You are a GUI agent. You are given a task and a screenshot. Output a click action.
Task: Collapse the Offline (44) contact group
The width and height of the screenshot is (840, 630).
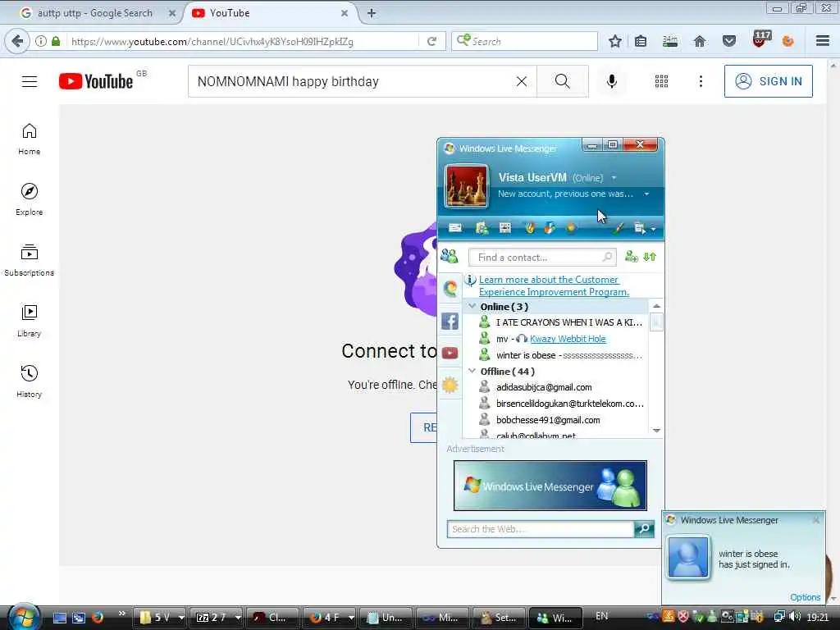[472, 371]
